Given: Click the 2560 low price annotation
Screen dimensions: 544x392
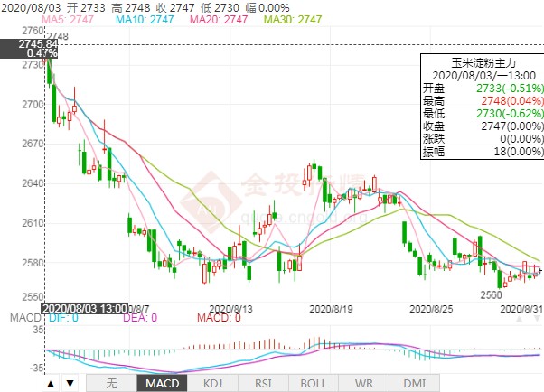Looking at the screenshot, I should coord(491,294).
